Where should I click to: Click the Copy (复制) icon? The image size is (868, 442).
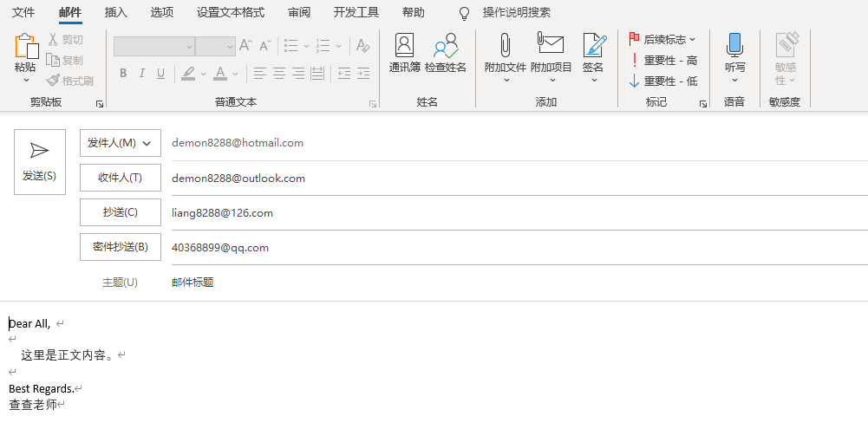click(x=53, y=60)
